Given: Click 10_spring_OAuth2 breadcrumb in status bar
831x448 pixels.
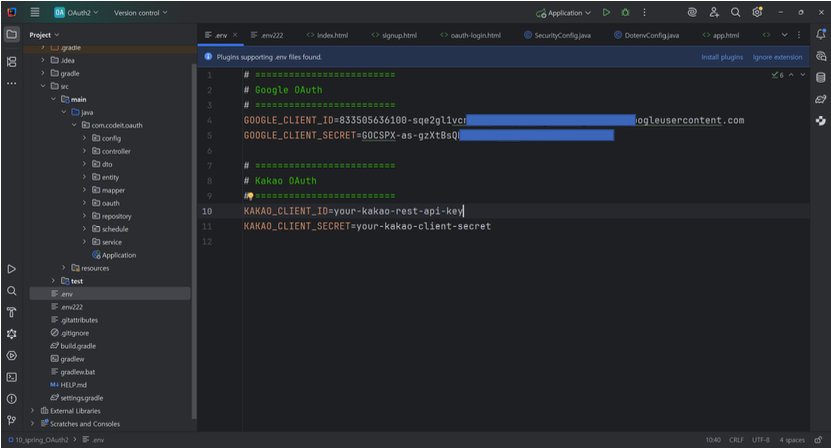Looking at the screenshot, I should [38, 440].
